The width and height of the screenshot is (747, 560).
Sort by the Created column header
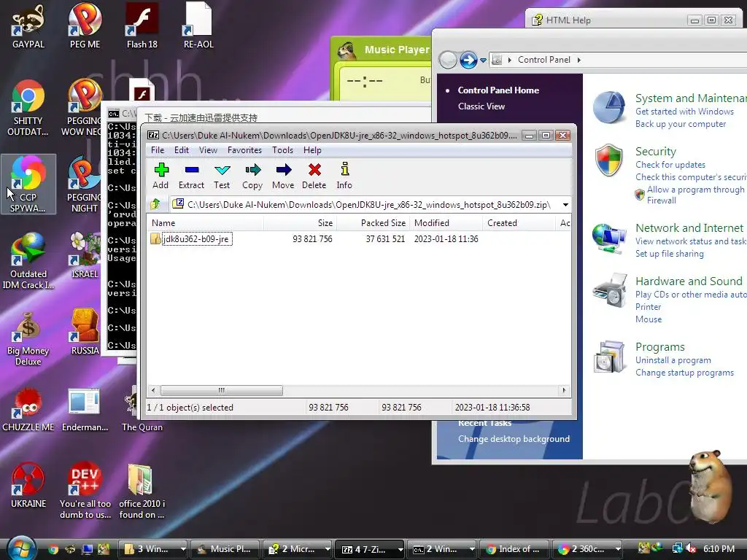tap(519, 223)
